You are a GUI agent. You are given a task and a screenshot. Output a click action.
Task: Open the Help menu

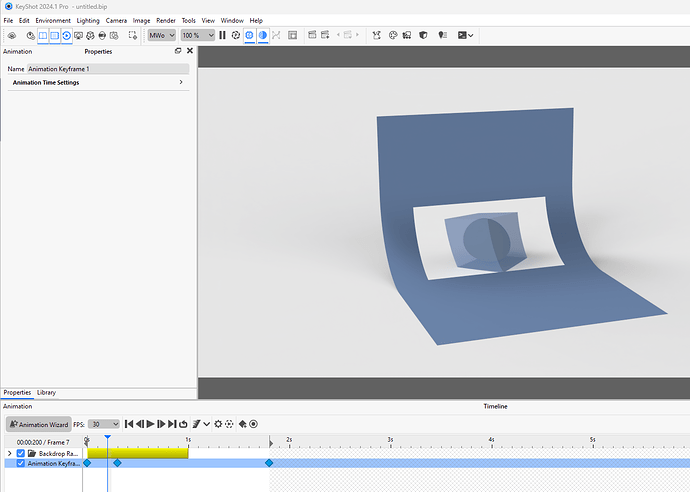256,21
